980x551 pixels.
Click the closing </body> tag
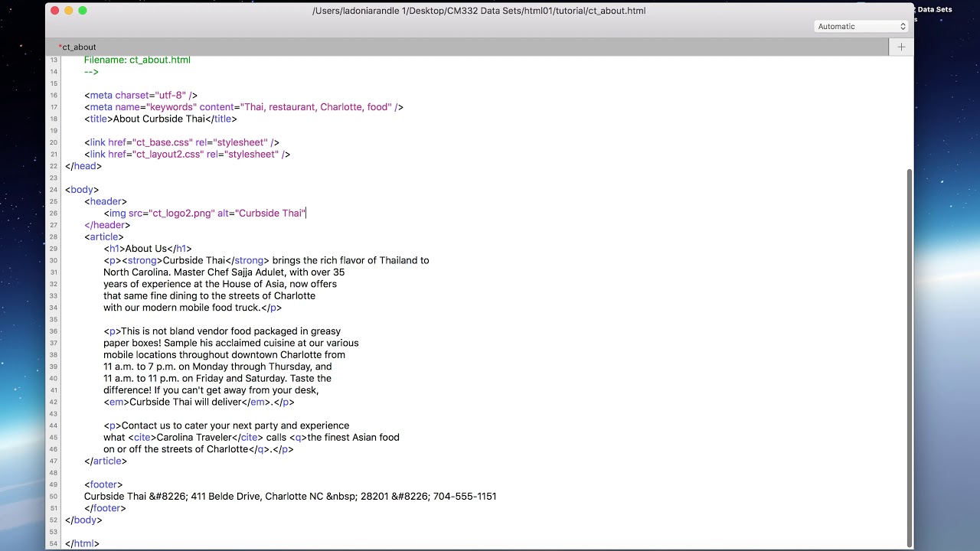coord(83,520)
